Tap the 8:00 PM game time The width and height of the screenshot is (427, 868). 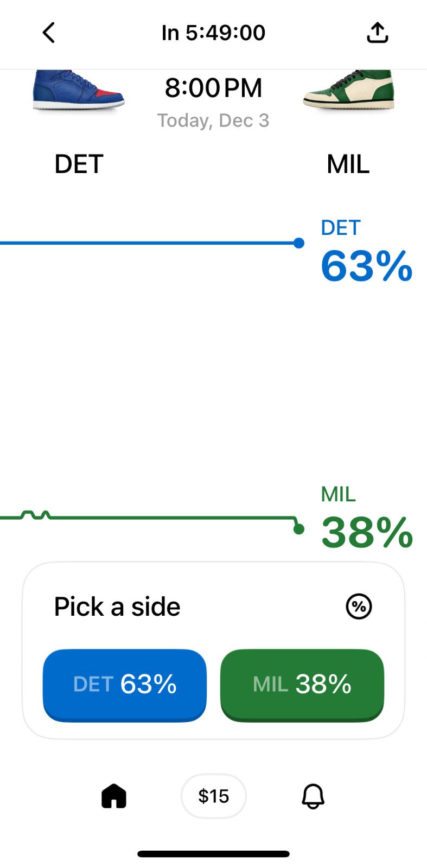coord(213,88)
